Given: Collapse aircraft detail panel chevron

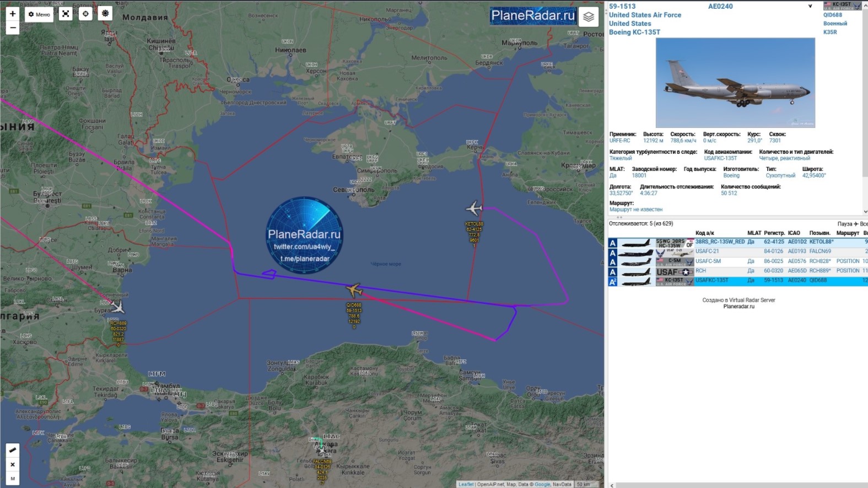Looking at the screenshot, I should click(810, 7).
